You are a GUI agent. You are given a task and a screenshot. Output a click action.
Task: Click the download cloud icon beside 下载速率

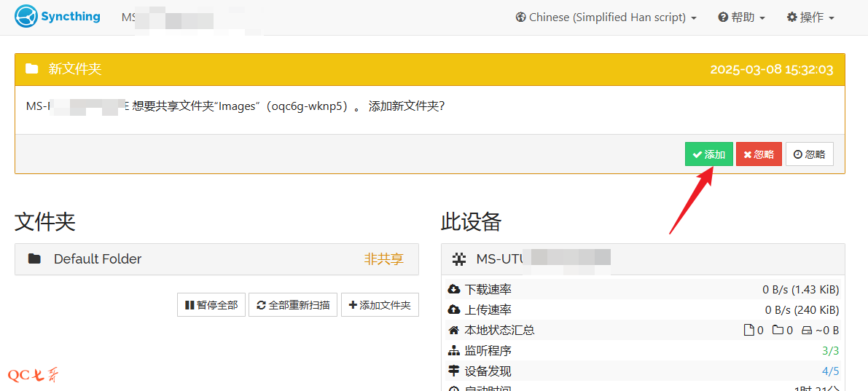tap(454, 290)
